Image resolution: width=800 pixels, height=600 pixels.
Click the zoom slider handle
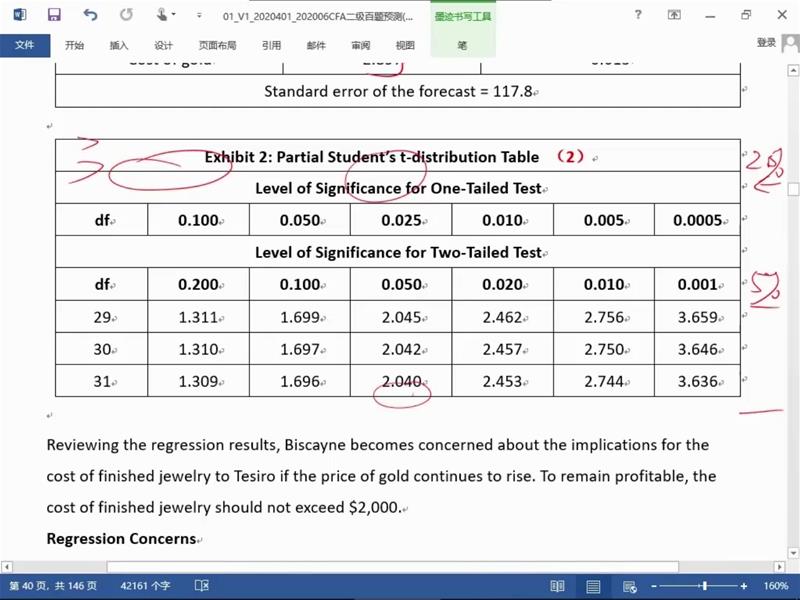[705, 586]
